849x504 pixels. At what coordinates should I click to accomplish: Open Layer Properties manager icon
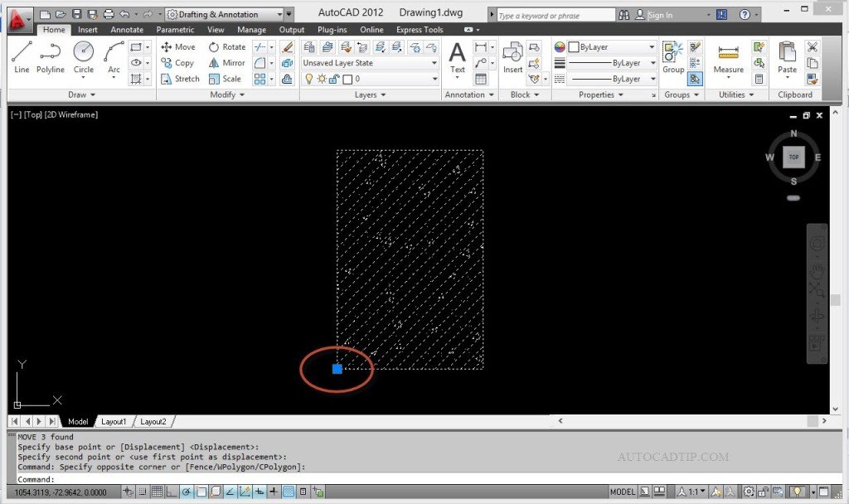pyautogui.click(x=309, y=47)
